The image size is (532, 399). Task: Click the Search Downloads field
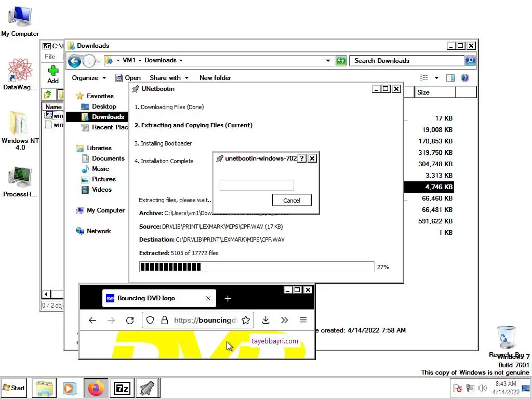tap(407, 61)
